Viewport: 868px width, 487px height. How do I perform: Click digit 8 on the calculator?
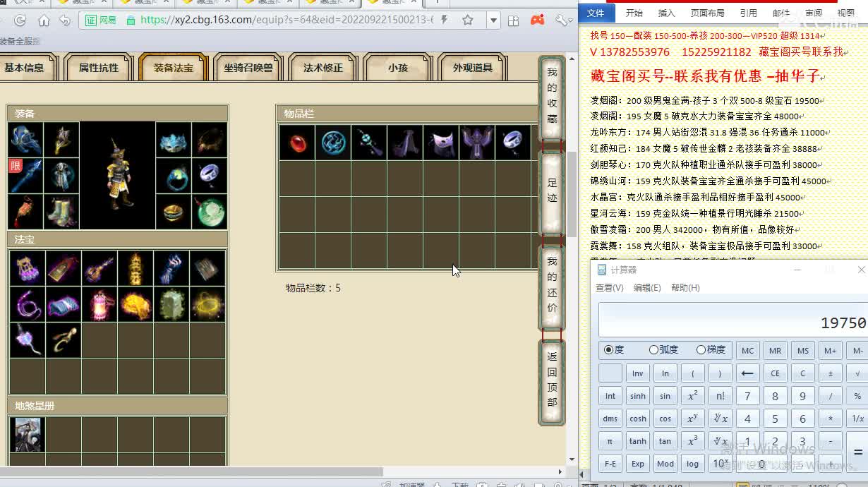click(x=775, y=396)
